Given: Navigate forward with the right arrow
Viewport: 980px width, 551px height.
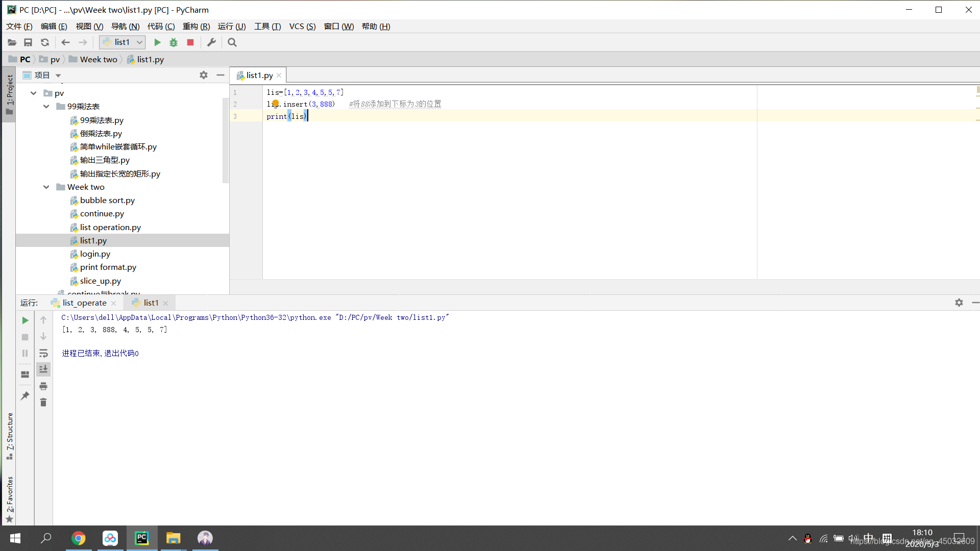Looking at the screenshot, I should (x=83, y=42).
